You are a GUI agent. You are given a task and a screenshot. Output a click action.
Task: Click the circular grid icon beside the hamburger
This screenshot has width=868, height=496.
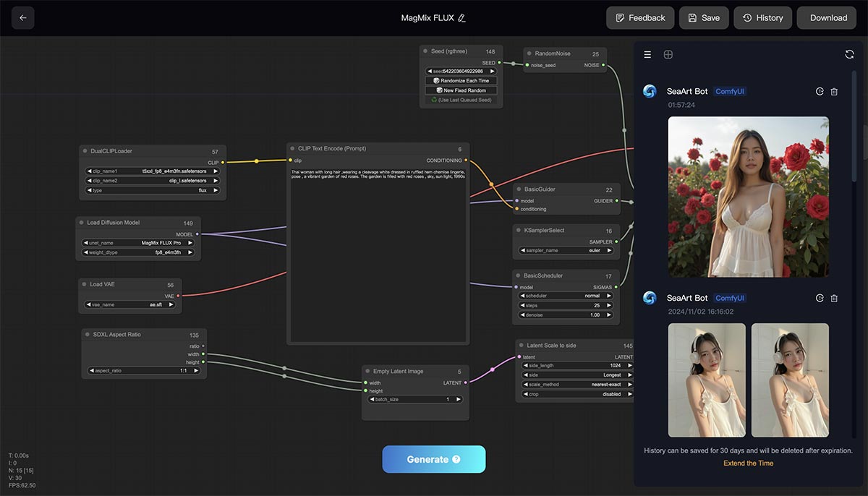pyautogui.click(x=668, y=54)
